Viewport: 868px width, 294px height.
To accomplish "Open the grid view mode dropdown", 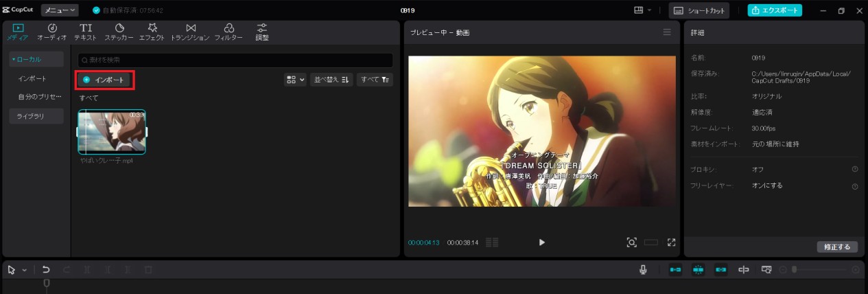I will [295, 80].
